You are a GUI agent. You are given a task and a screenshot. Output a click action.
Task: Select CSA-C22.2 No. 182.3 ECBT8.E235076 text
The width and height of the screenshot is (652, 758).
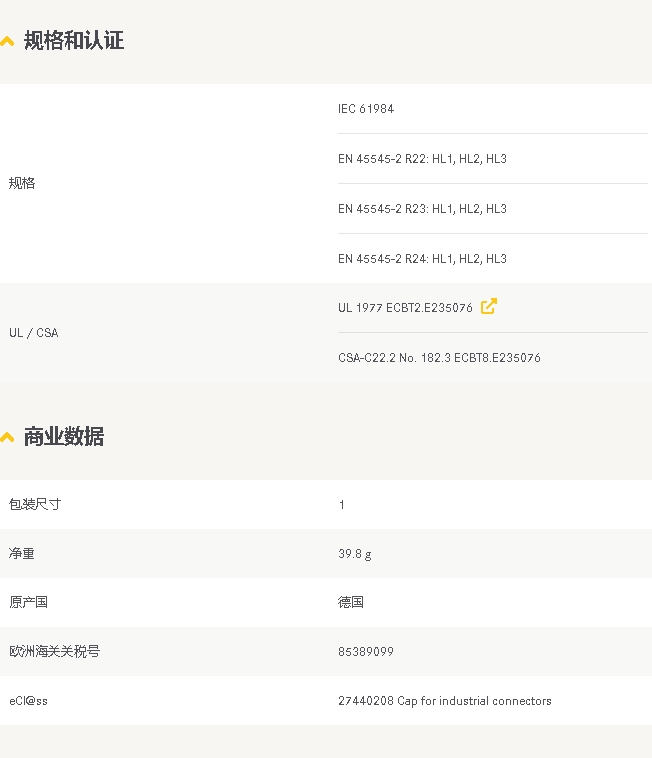[439, 358]
